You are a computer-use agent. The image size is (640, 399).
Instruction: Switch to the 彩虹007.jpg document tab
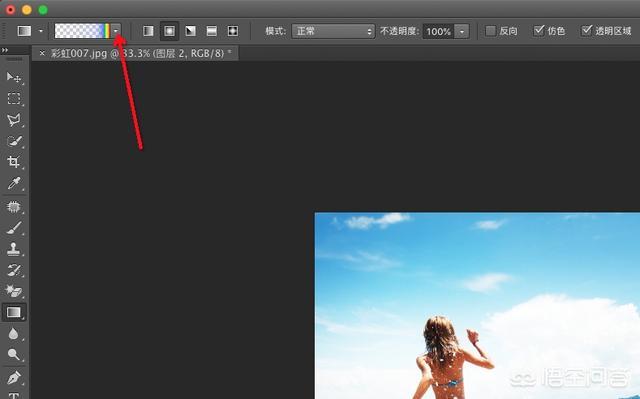(x=138, y=53)
